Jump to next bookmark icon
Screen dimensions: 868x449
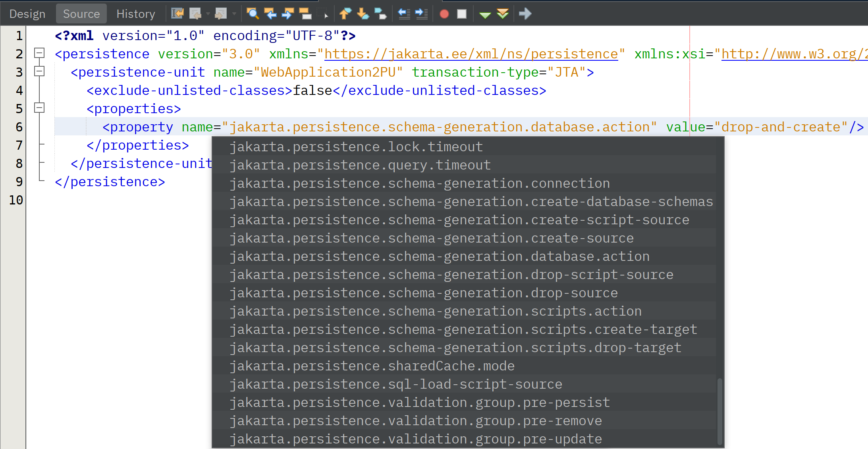pyautogui.click(x=363, y=14)
